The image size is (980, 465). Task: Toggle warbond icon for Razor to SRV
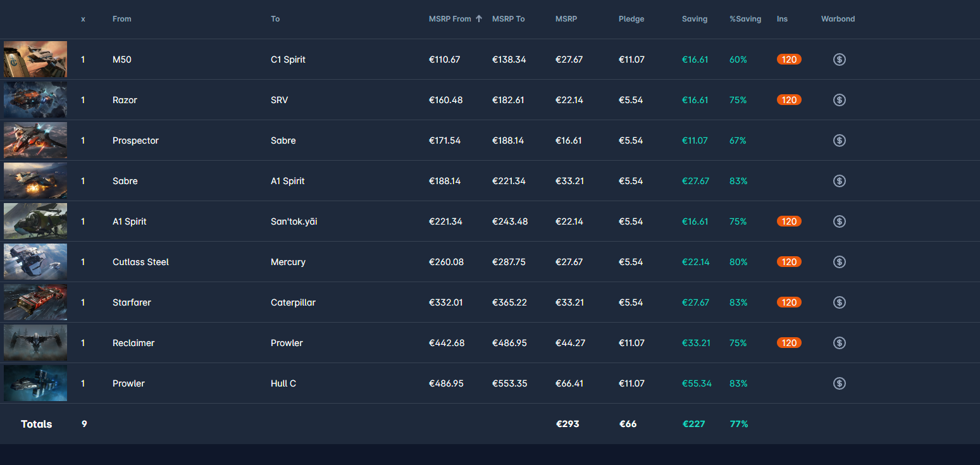[839, 100]
